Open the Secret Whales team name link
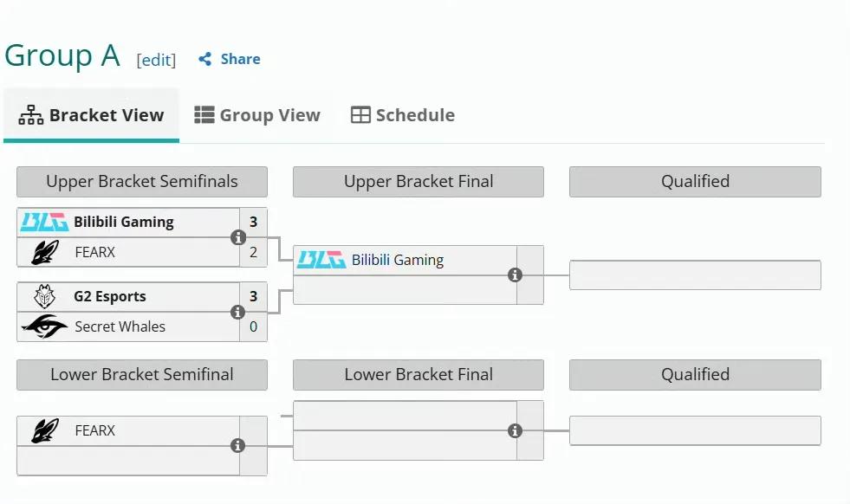850x504 pixels. click(120, 326)
